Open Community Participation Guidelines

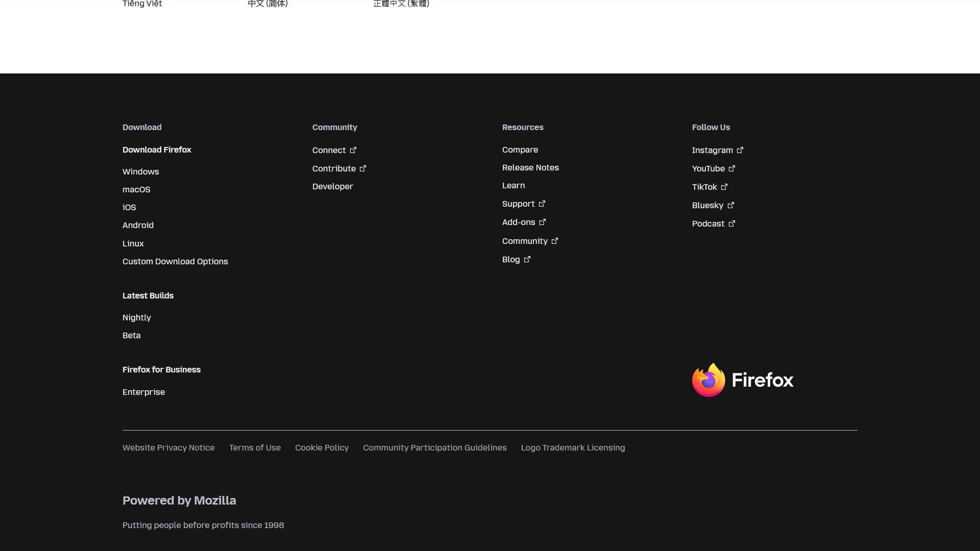[435, 447]
